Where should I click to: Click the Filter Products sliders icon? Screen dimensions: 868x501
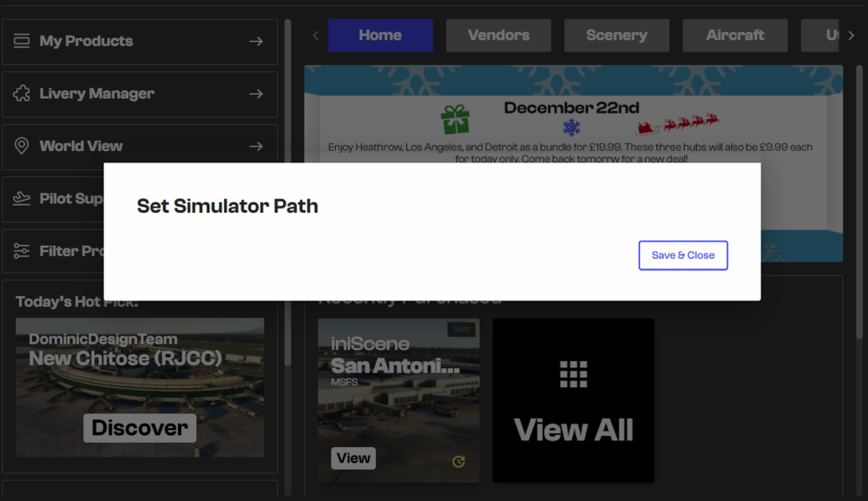coord(22,251)
